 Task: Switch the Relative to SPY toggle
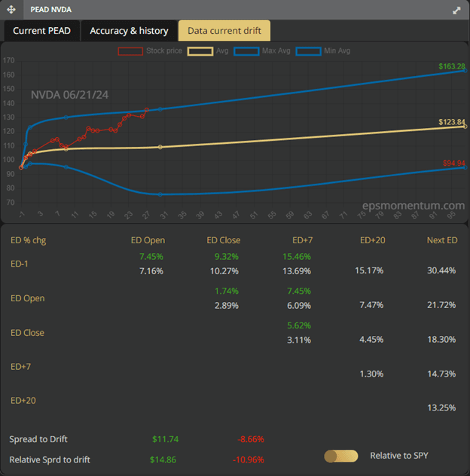tap(341, 456)
